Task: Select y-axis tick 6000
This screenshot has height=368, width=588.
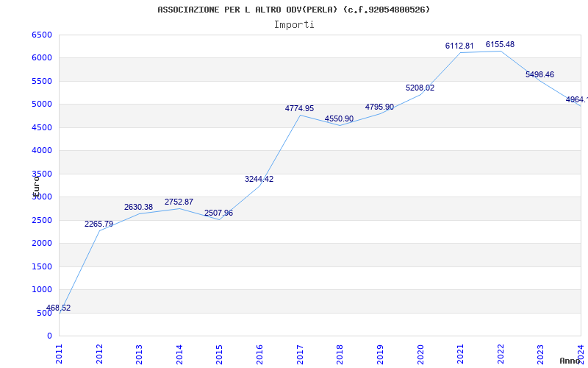Action: pyautogui.click(x=42, y=58)
